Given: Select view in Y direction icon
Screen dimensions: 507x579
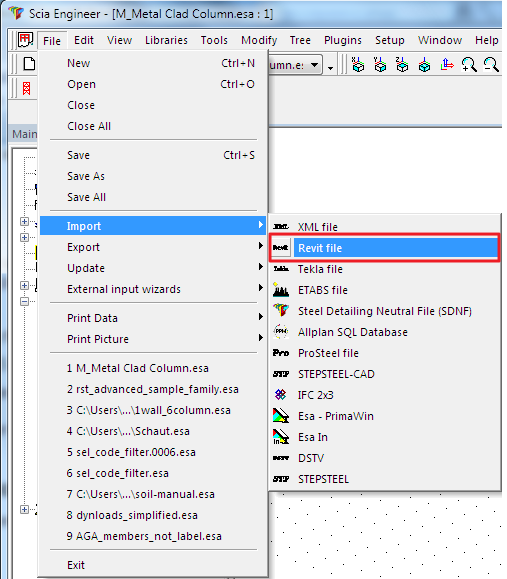Looking at the screenshot, I should coord(380,65).
